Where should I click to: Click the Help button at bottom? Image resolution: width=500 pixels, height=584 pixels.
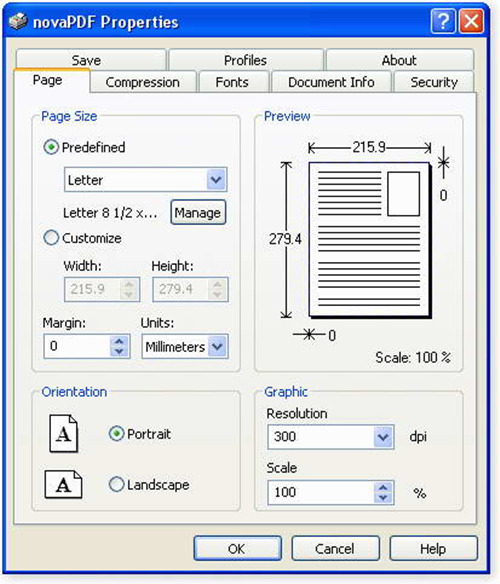[x=433, y=548]
